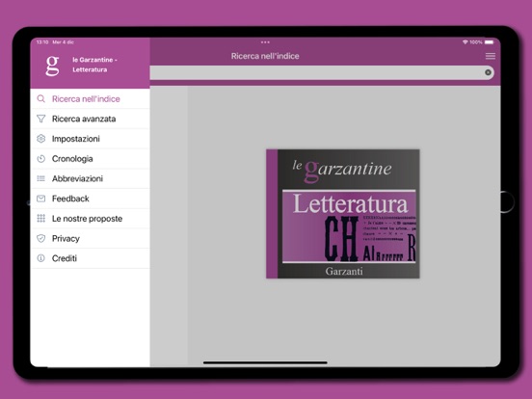Tap the Wi-Fi status icon
The image size is (532, 399).
tap(465, 42)
